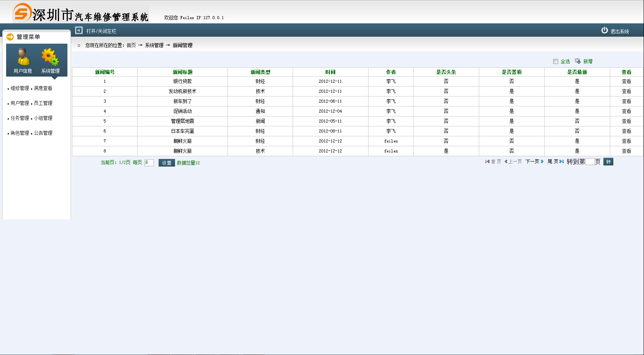Screen dimensions: 644x355
Task: Click date cell 2012-12-04
Action: (330, 111)
